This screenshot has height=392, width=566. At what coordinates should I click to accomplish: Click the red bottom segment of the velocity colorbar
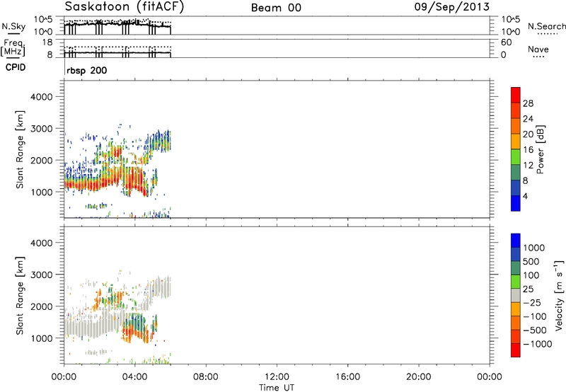point(516,350)
